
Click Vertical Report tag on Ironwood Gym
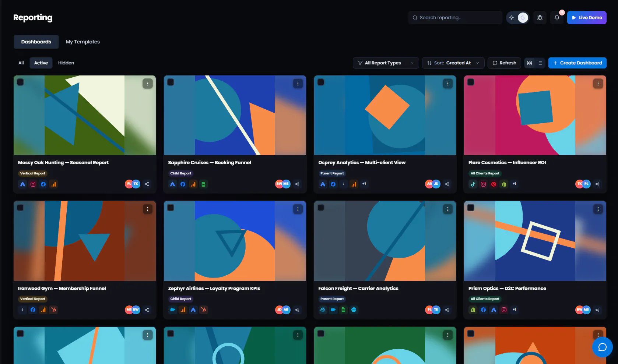33,299
